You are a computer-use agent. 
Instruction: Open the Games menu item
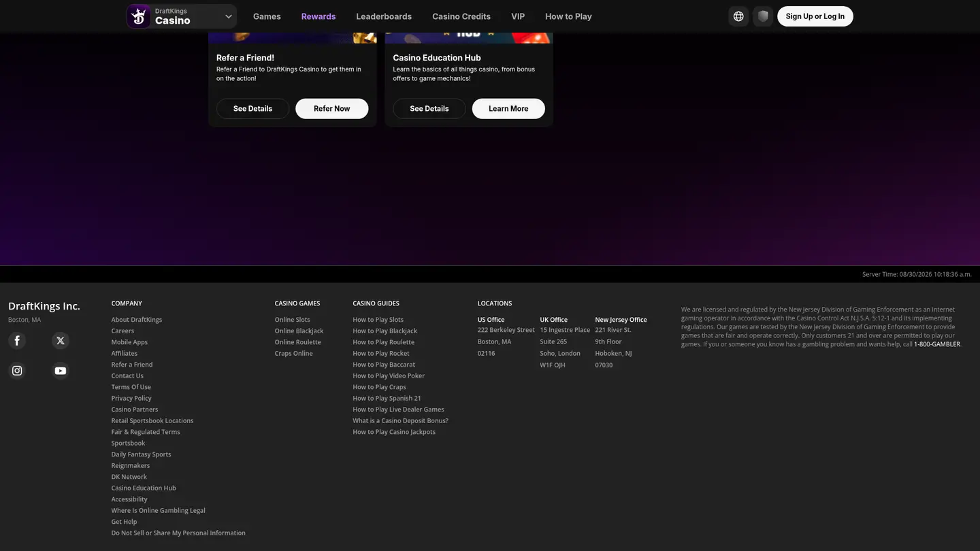267,16
